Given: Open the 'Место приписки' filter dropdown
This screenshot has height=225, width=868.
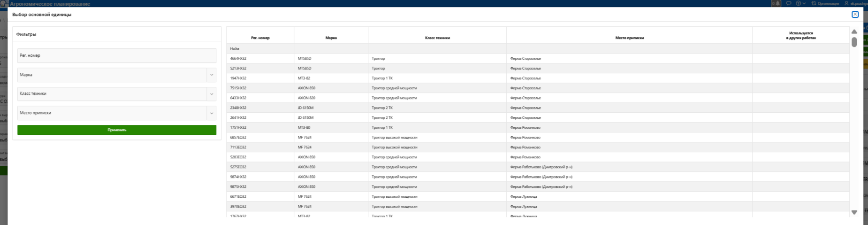Looking at the screenshot, I should coord(211,113).
